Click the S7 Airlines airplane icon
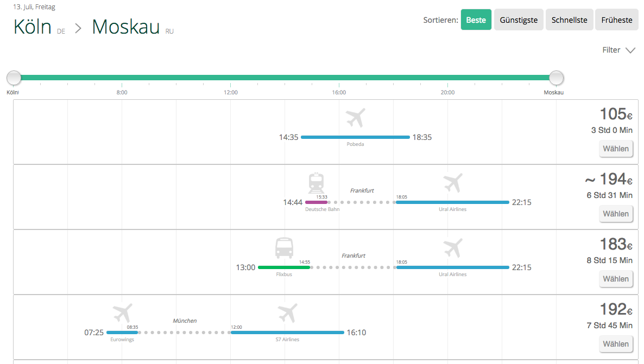The height and width of the screenshot is (364, 644). tap(287, 313)
